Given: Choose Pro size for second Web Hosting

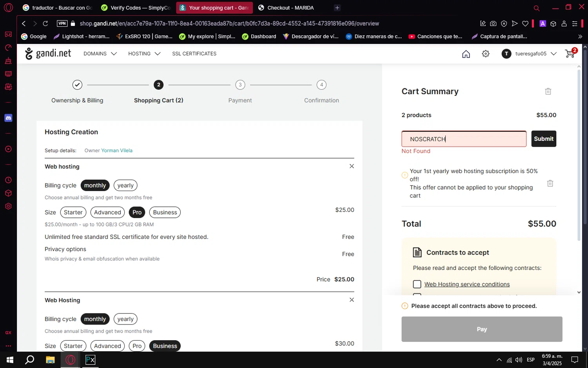Looking at the screenshot, I should 137,346.
